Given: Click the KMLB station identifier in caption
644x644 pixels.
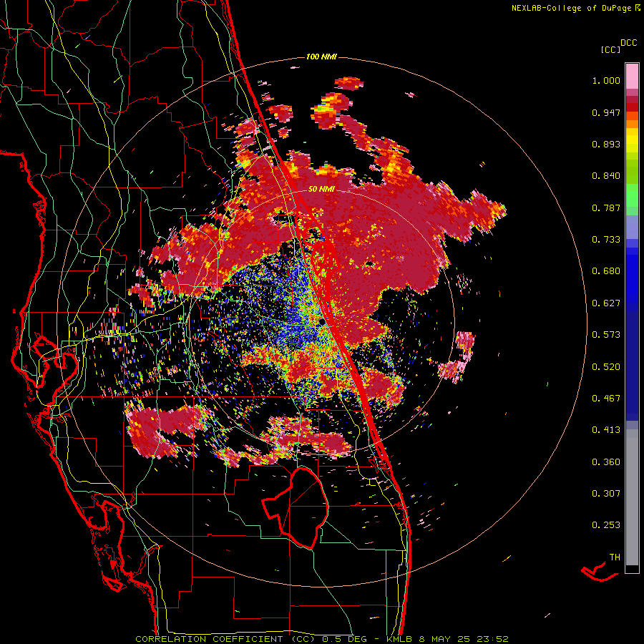Looking at the screenshot, I should pos(399,639).
